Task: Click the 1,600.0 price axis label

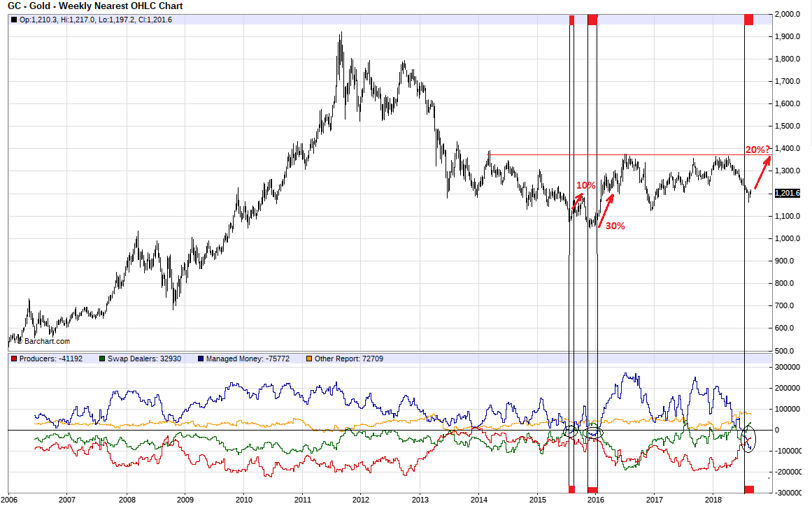Action: point(787,103)
